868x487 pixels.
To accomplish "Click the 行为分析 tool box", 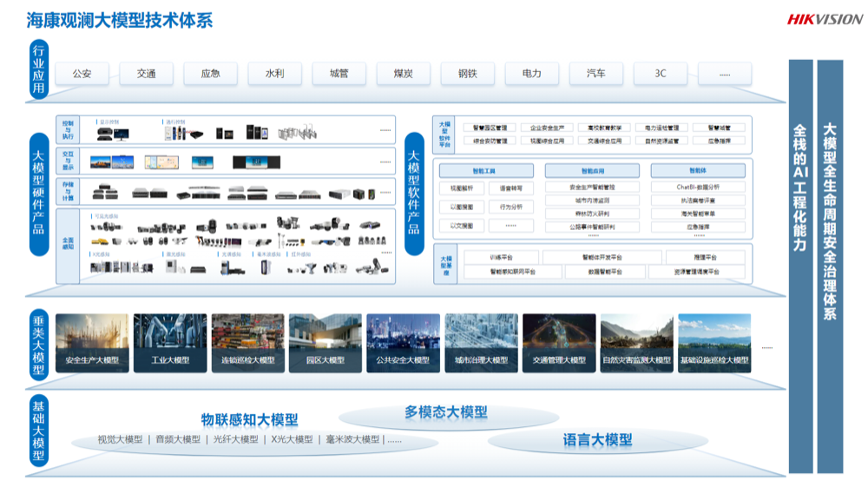I will 511,207.
